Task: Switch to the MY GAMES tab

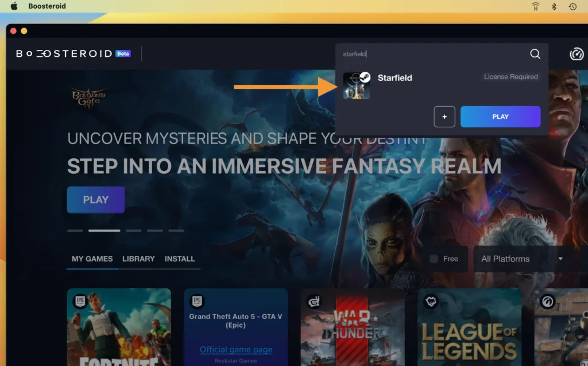Action: point(92,259)
